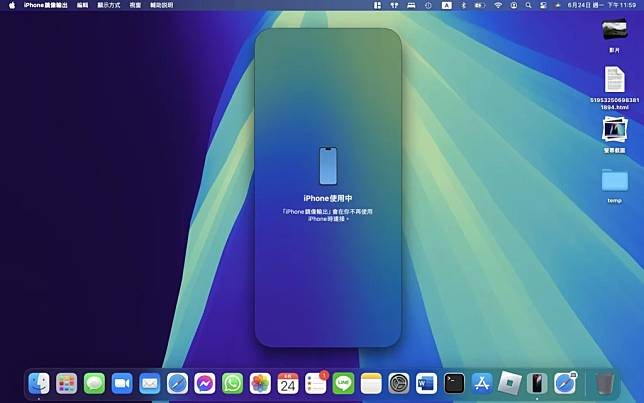Image resolution: width=644 pixels, height=403 pixels.
Task: Open the 編輯 menu
Action: coord(83,5)
